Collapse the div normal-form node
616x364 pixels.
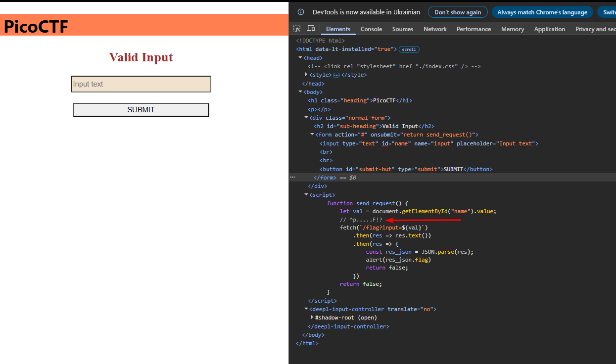[x=307, y=118]
